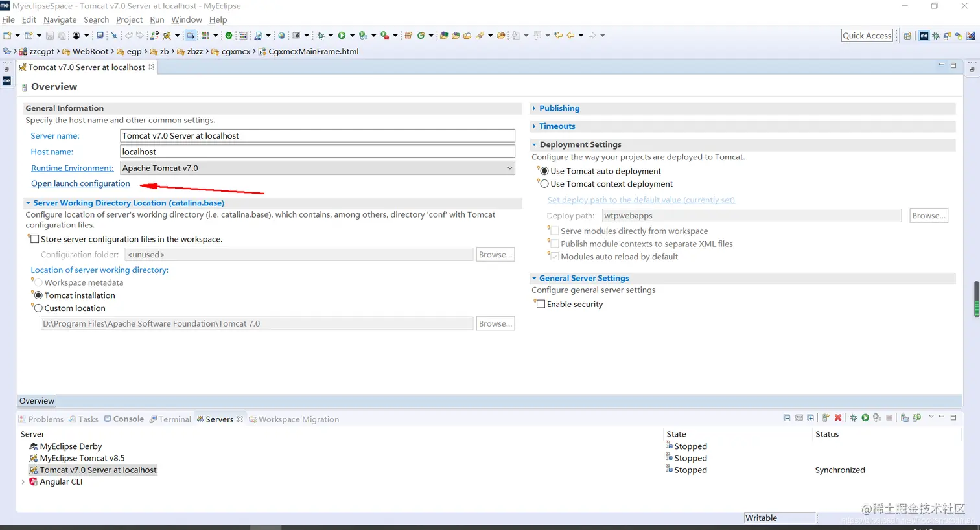Open the Workspace Migration tab
The height and width of the screenshot is (530, 980).
[x=294, y=419]
